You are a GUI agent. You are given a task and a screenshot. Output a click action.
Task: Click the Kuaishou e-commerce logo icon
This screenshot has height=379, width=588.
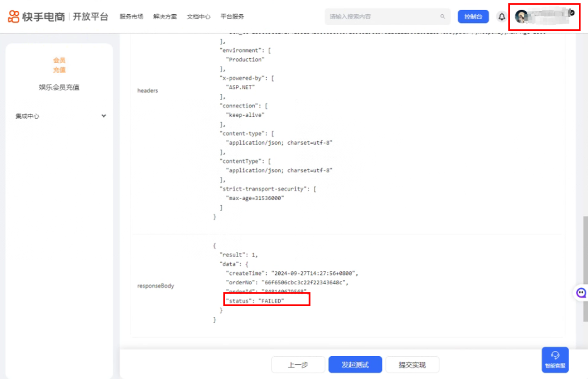coord(13,16)
